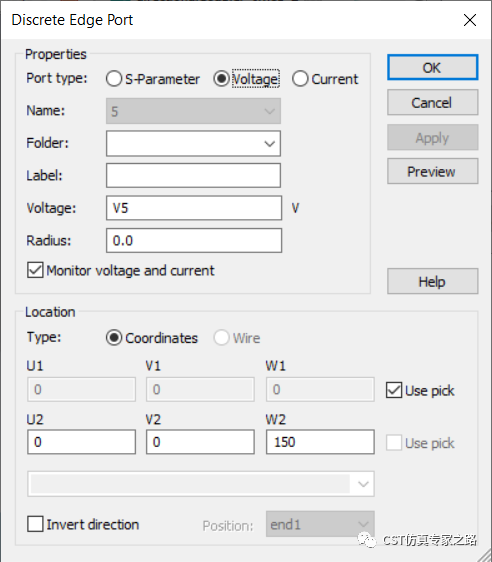
Task: Focus the Voltage value field
Action: (194, 208)
